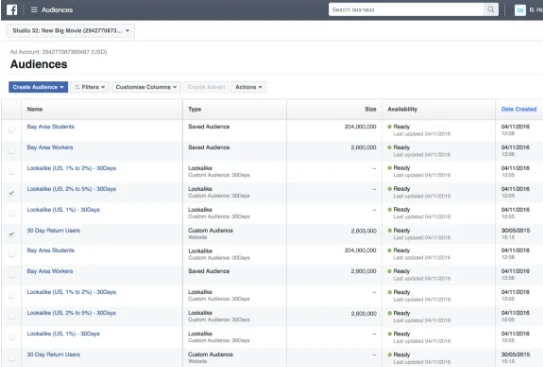Image resolution: width=543 pixels, height=367 pixels.
Task: Open the Create Audience dropdown
Action: pyautogui.click(x=38, y=87)
